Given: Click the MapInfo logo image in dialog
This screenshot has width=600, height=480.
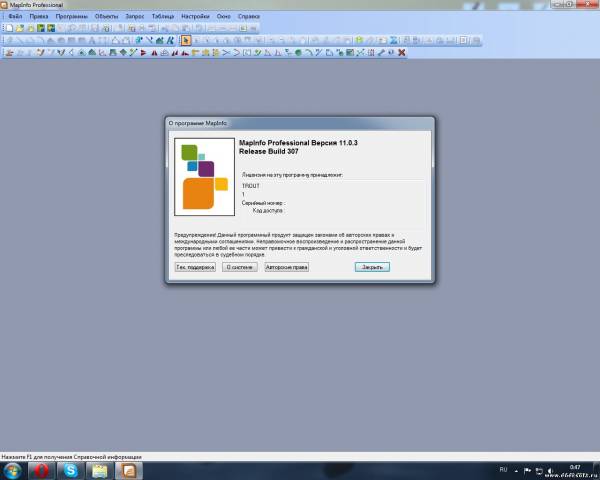Looking at the screenshot, I should pyautogui.click(x=205, y=177).
